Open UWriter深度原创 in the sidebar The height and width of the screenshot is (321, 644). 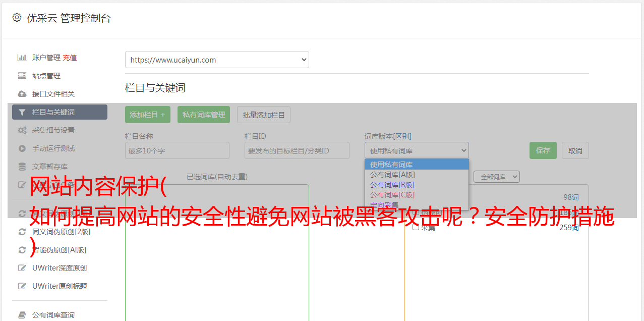point(60,268)
